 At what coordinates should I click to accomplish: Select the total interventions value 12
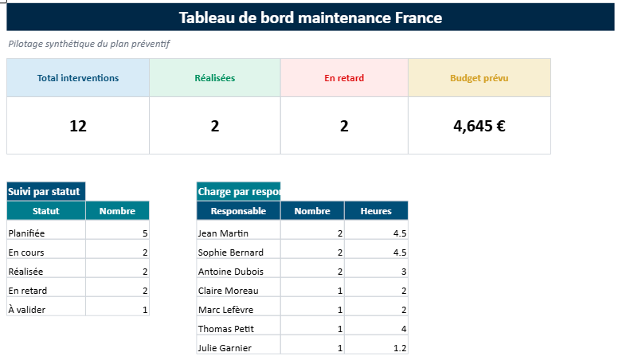(x=78, y=126)
